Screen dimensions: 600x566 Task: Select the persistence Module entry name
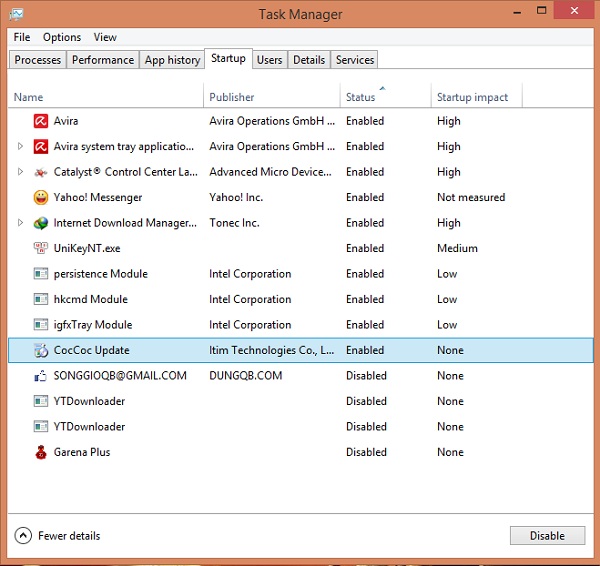tap(101, 274)
